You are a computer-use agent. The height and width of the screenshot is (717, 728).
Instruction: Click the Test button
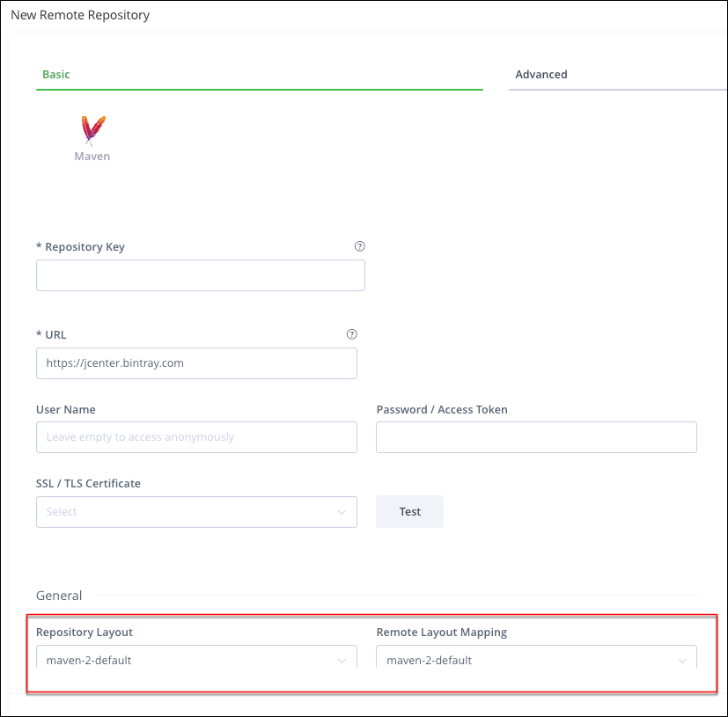(x=409, y=511)
